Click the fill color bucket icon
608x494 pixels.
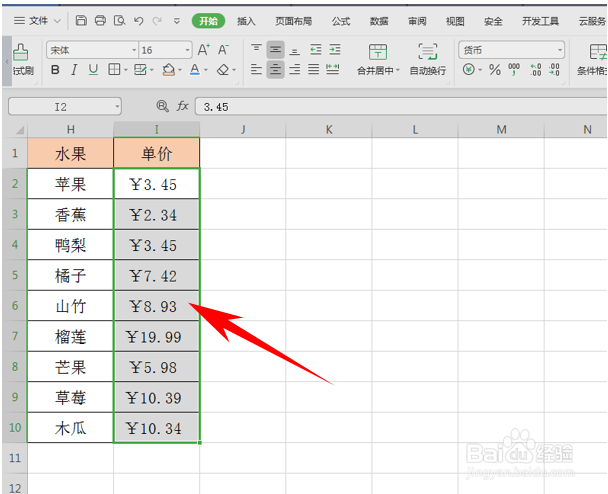click(168, 70)
